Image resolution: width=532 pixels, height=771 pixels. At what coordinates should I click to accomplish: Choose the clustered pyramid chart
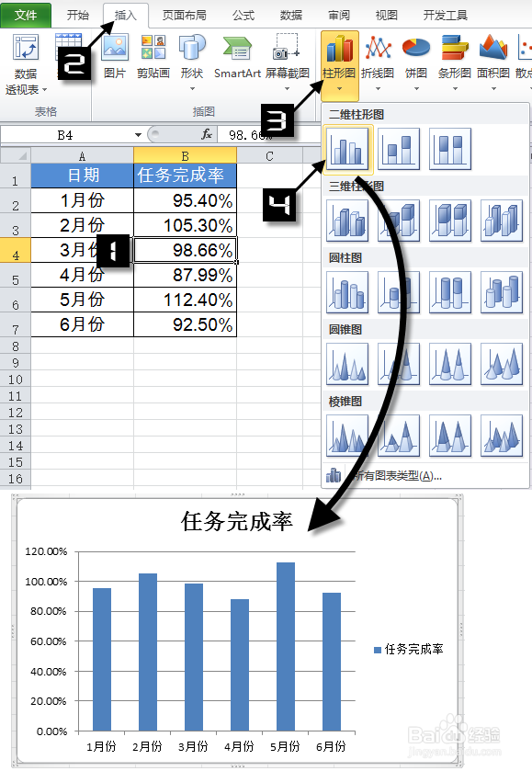click(x=347, y=437)
